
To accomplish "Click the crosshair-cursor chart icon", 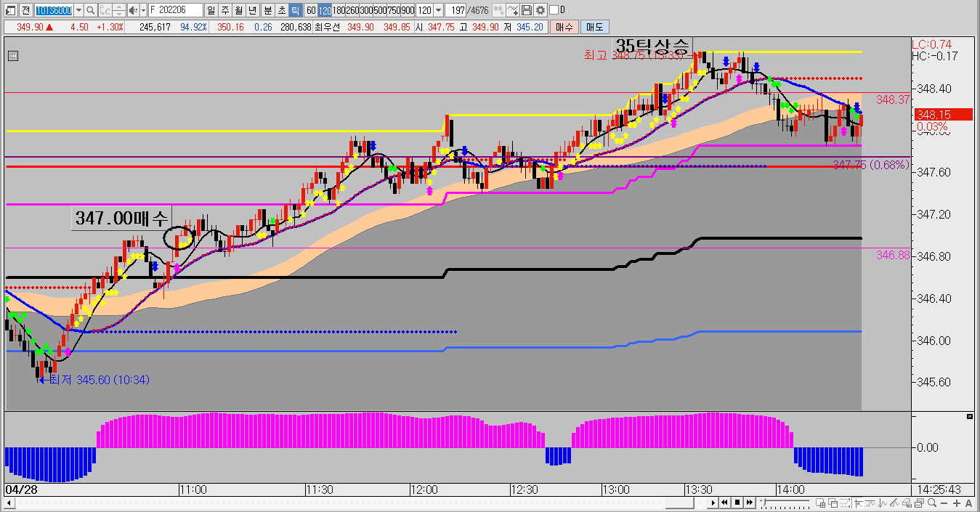I will (x=857, y=503).
